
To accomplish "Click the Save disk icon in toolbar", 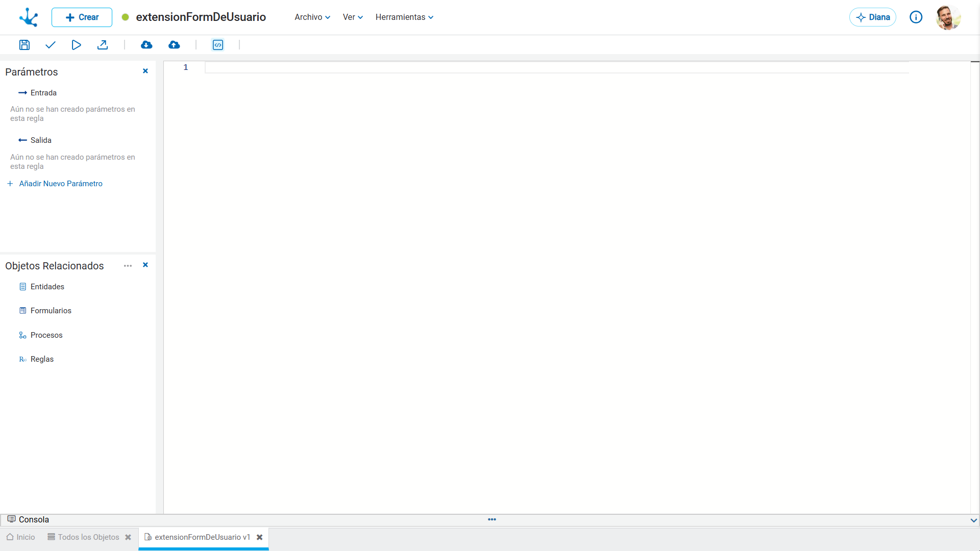I will (x=24, y=45).
